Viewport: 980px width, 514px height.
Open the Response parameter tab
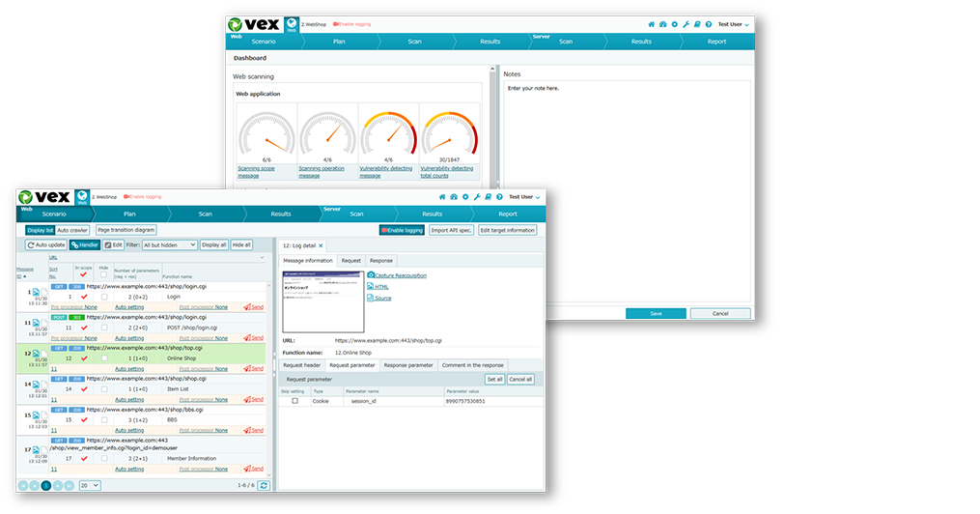[408, 365]
